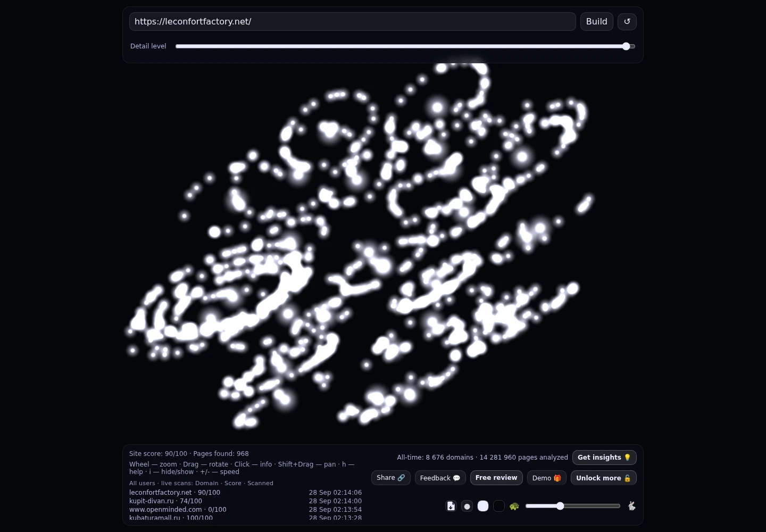Viewport: 766px width, 532px height.
Task: Click the 'All users · live scans' header
Action: [201, 483]
